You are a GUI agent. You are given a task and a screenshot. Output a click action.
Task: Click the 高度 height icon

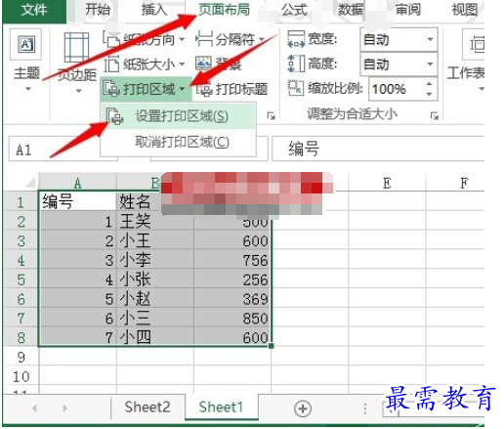pyautogui.click(x=296, y=64)
